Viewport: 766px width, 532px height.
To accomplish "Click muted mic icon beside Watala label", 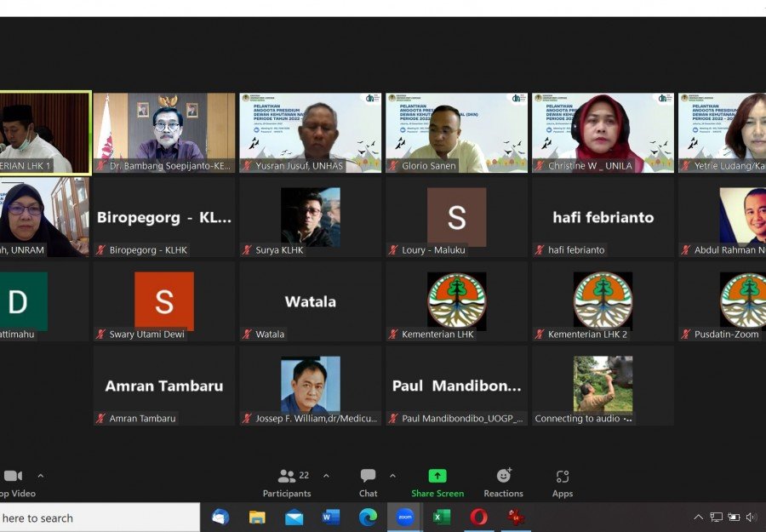I will (x=247, y=335).
